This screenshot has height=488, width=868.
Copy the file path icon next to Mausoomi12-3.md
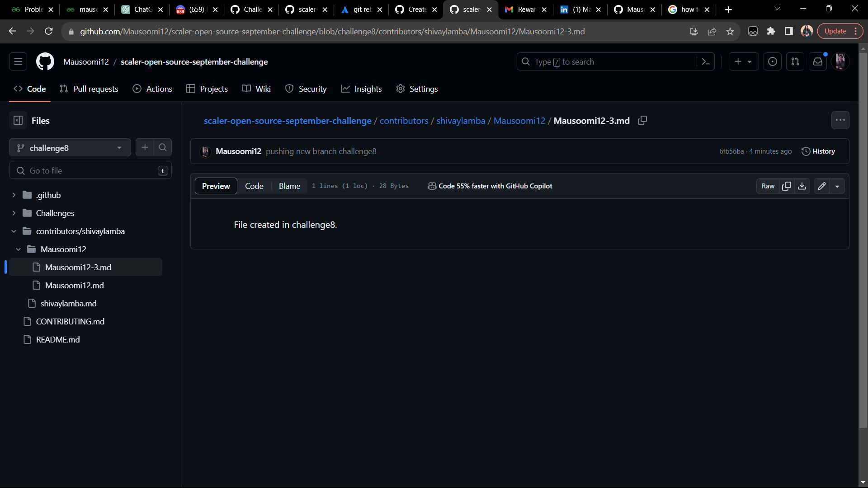(642, 120)
